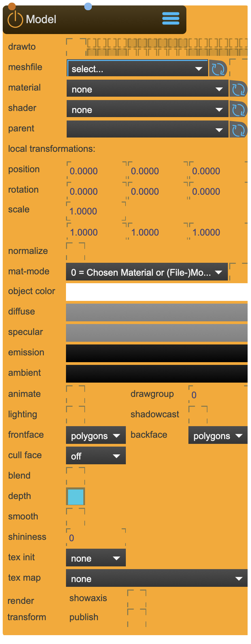Enable the blend checkbox
This screenshot has height=644, width=251.
76,476
